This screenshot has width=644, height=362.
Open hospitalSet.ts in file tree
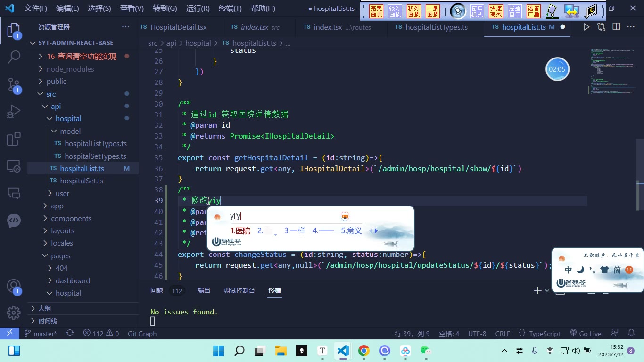(x=82, y=181)
